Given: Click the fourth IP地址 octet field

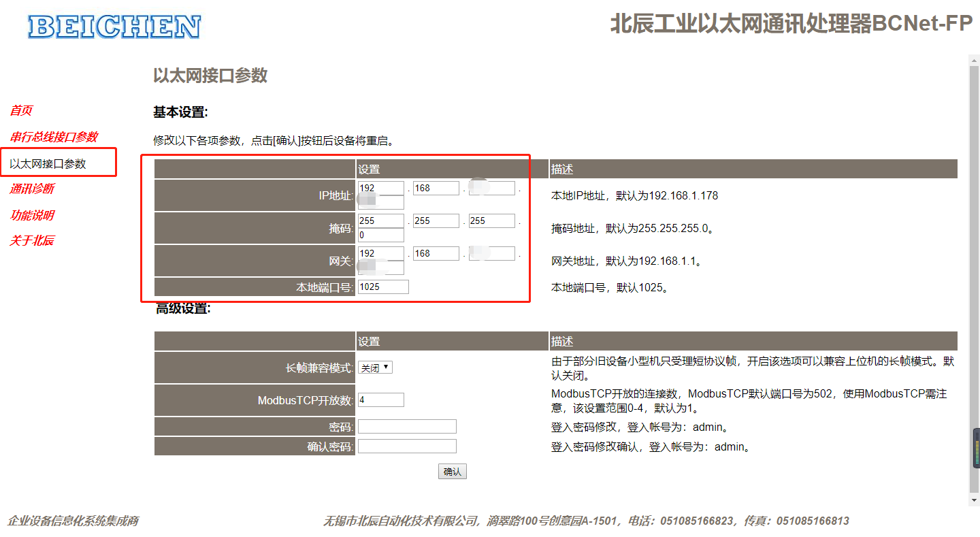Looking at the screenshot, I should pos(381,202).
